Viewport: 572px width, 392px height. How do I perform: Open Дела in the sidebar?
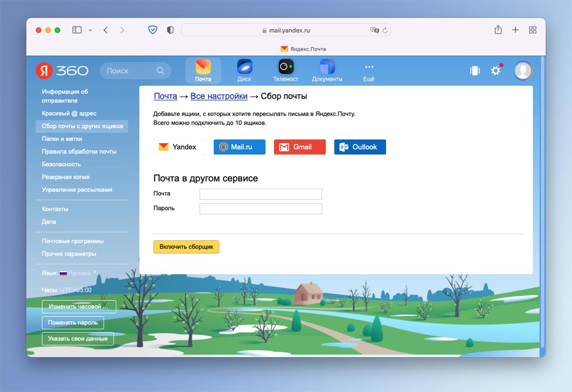coord(49,222)
